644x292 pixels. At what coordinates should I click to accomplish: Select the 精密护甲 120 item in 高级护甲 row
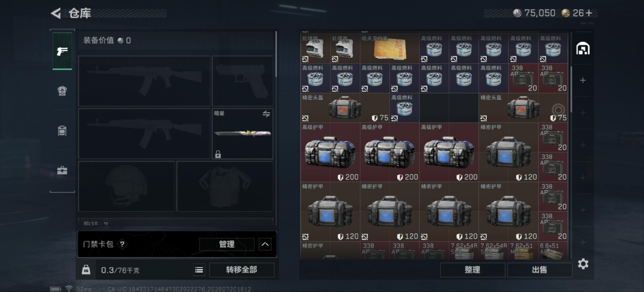(x=508, y=152)
